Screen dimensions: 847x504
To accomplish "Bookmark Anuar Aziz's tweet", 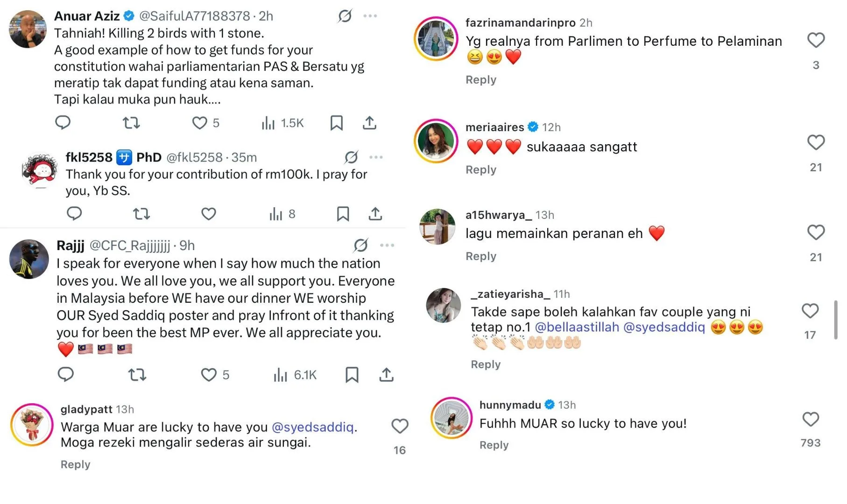I will pyautogui.click(x=336, y=123).
